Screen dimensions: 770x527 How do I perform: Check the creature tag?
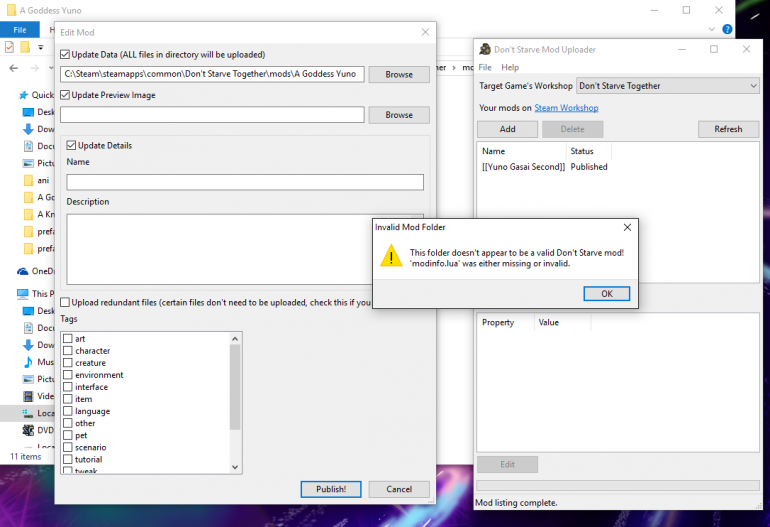68,362
